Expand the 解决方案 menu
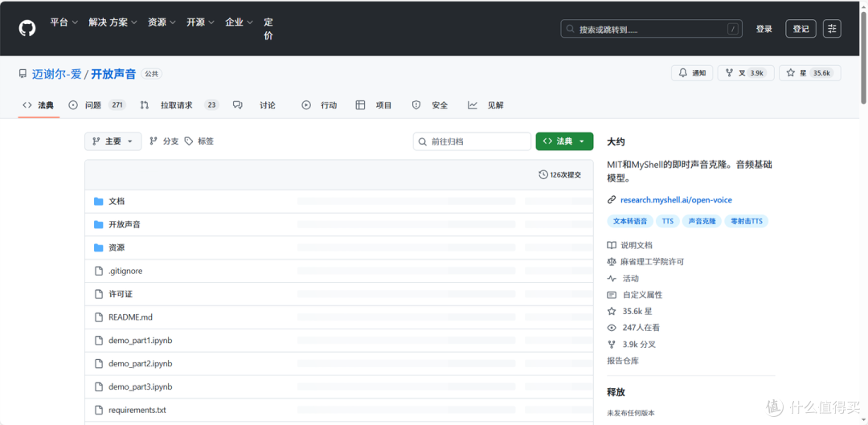This screenshot has width=868, height=425. coord(113,22)
